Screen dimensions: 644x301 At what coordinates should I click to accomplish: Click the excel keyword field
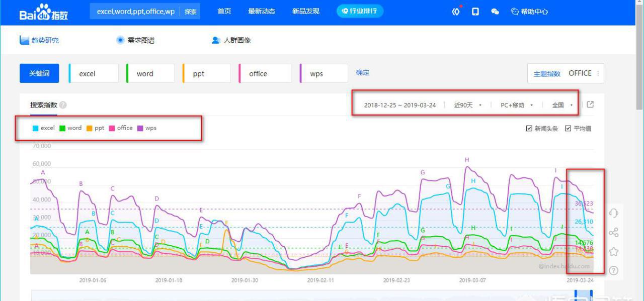(x=94, y=73)
